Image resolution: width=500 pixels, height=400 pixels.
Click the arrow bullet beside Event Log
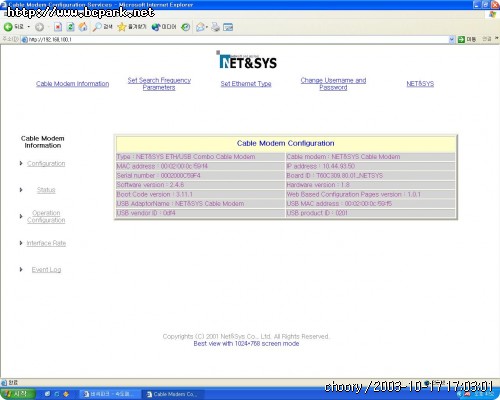[21, 270]
